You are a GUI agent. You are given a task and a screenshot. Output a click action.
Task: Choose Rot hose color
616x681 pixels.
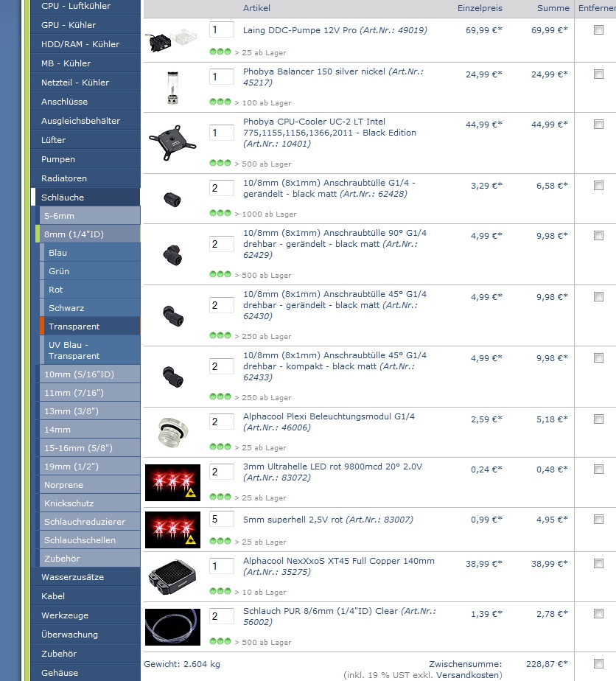[x=90, y=290]
